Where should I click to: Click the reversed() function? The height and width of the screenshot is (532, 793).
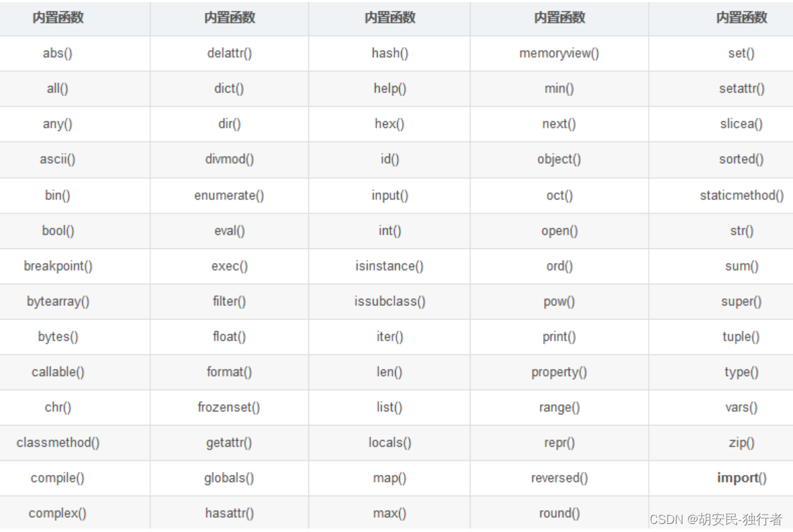click(x=559, y=478)
